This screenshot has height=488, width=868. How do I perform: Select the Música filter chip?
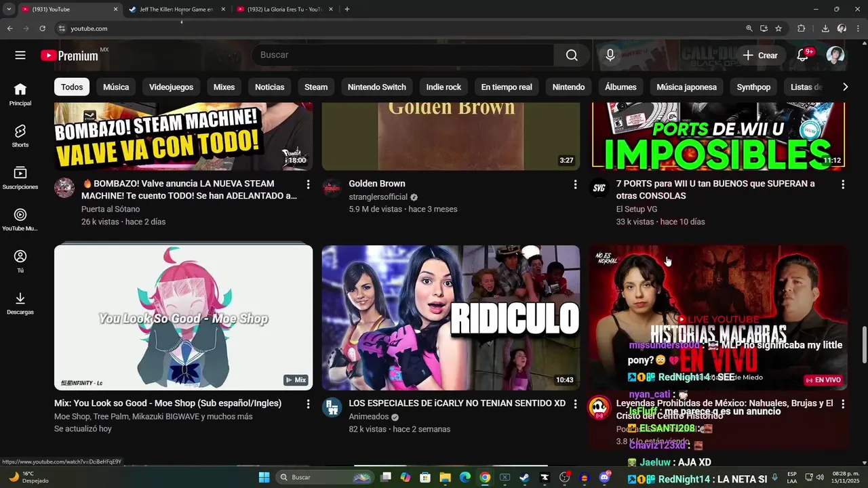pos(116,87)
